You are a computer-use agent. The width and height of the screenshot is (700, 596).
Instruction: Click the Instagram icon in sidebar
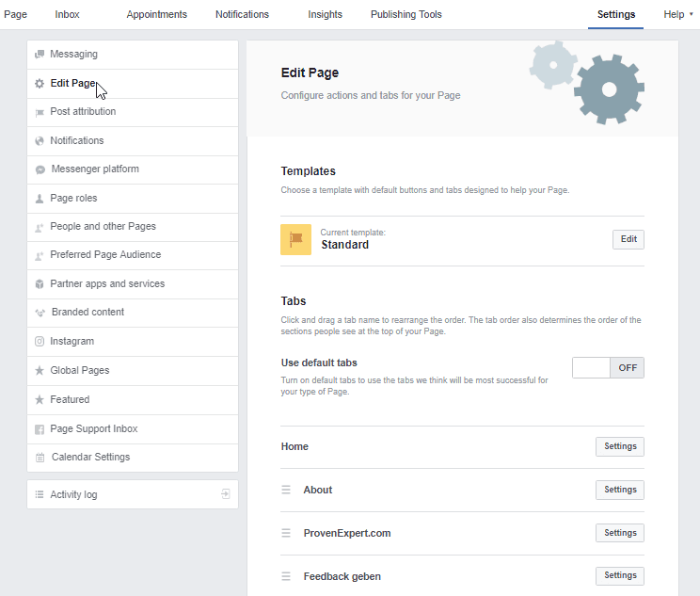click(x=40, y=342)
